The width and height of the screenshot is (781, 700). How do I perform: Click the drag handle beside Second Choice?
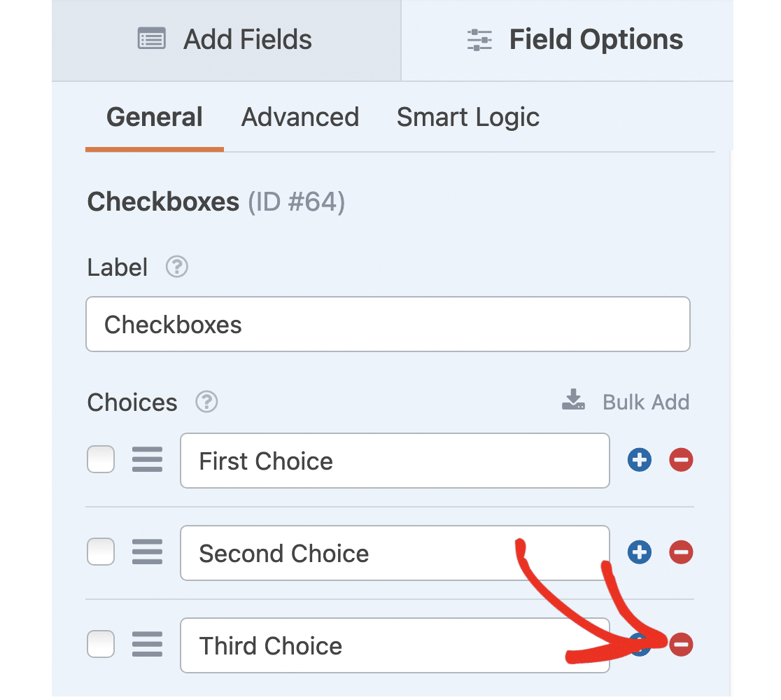147,552
